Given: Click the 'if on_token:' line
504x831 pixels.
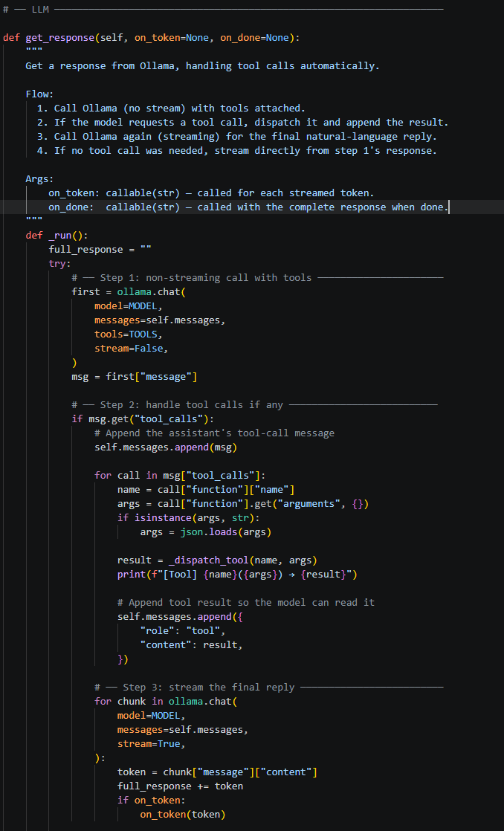Looking at the screenshot, I should coord(152,801).
